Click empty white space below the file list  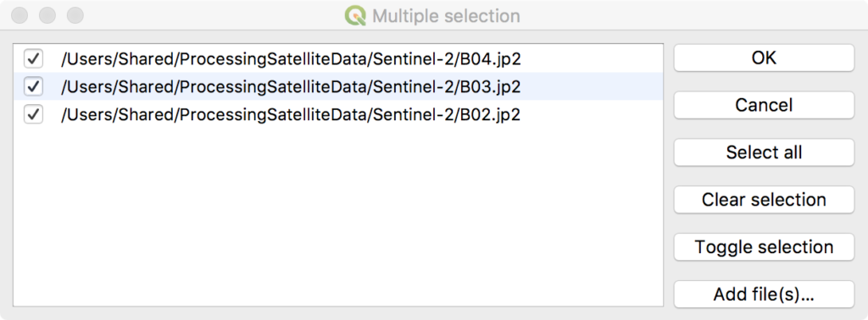(337, 216)
